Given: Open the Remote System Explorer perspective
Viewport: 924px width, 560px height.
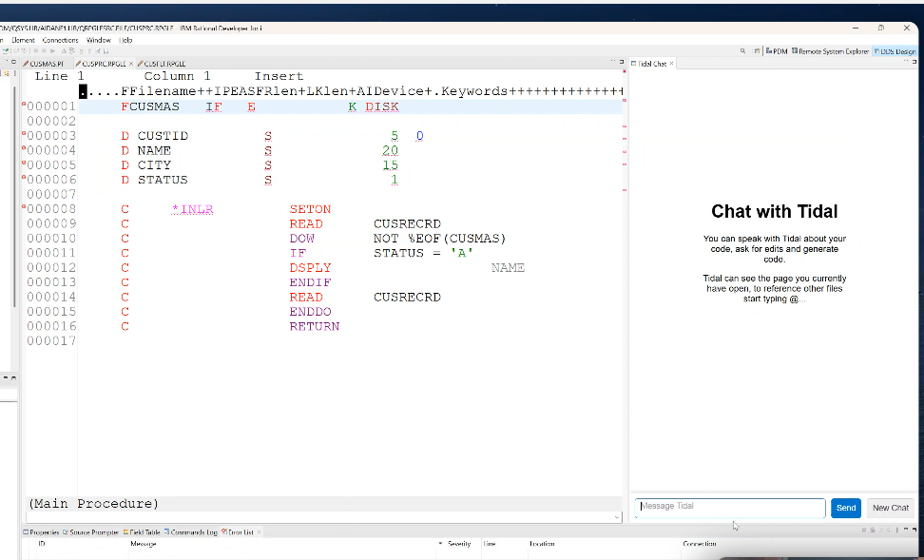Looking at the screenshot, I should tap(833, 51).
